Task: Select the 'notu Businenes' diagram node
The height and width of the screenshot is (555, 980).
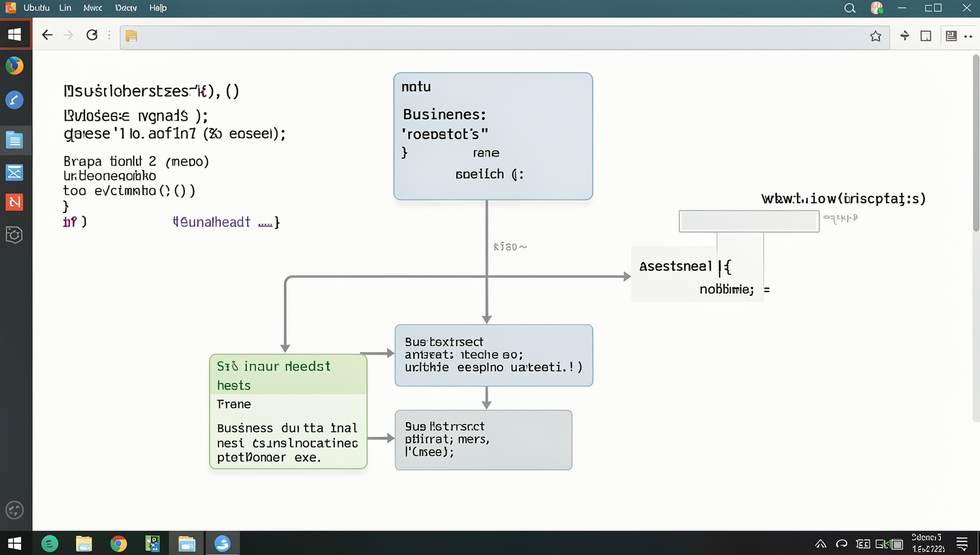Action: tap(493, 136)
